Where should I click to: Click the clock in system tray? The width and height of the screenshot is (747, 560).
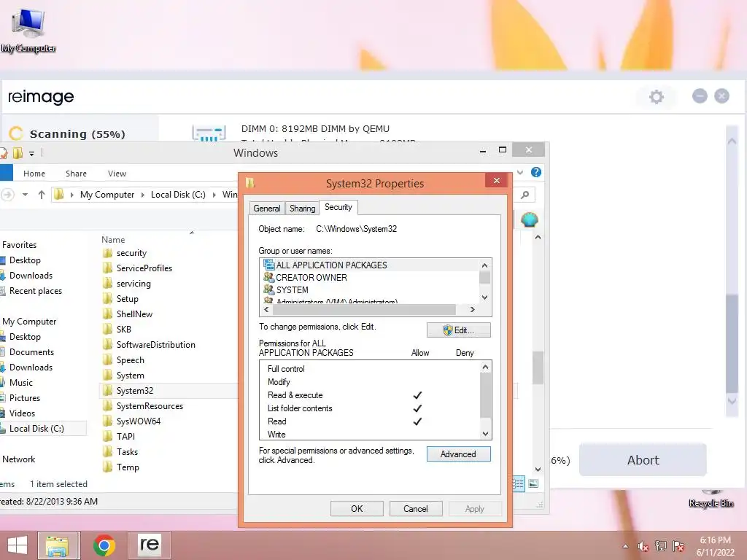[x=715, y=546]
